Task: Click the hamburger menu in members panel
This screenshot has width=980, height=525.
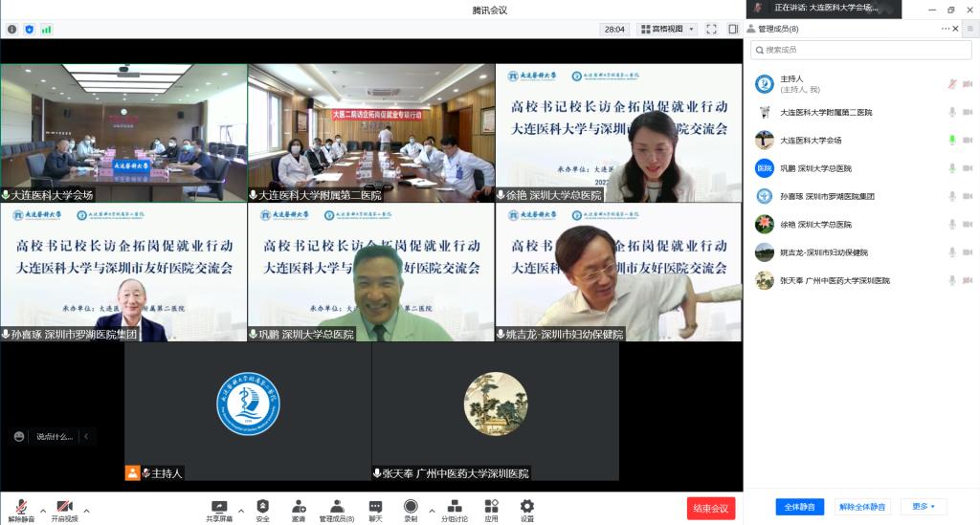Action: [970, 29]
